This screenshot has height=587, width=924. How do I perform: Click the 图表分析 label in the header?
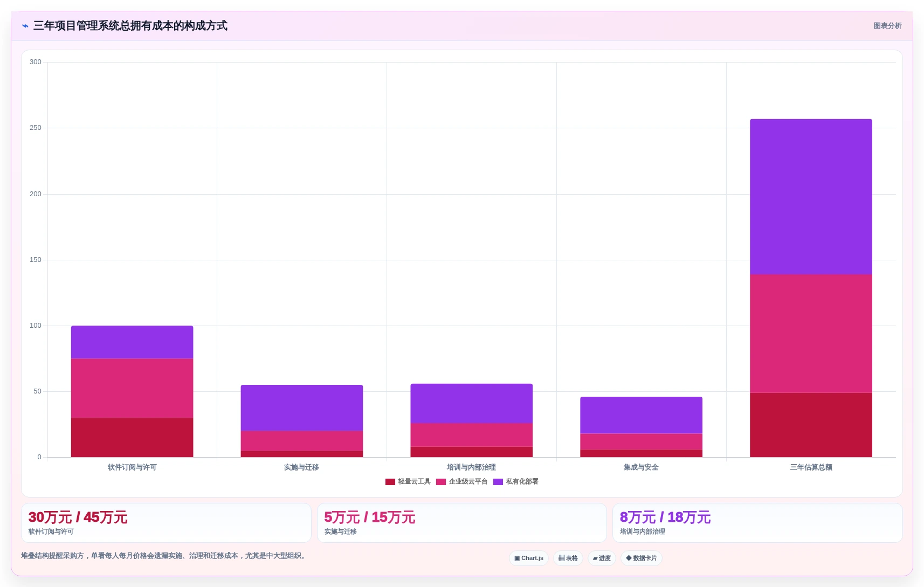887,26
